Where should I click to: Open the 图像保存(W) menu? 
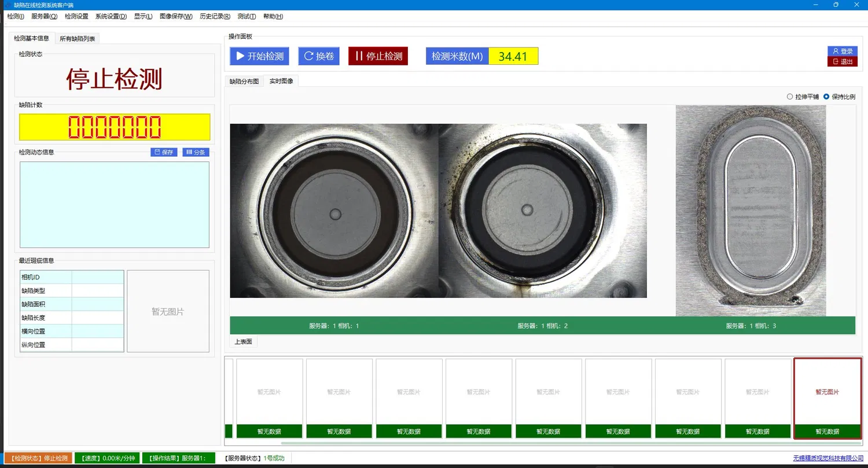pyautogui.click(x=176, y=16)
